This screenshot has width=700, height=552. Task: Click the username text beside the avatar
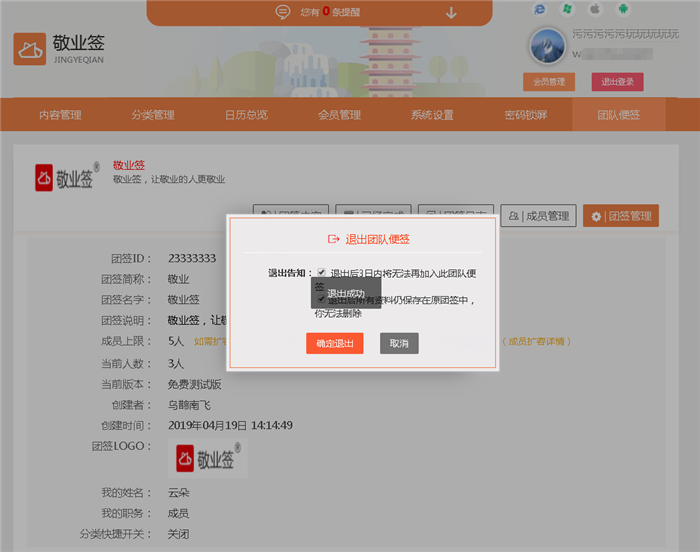(x=625, y=34)
